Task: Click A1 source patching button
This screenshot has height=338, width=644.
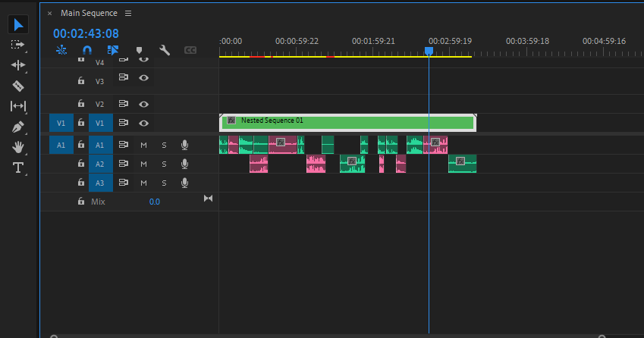Action: [x=61, y=146]
